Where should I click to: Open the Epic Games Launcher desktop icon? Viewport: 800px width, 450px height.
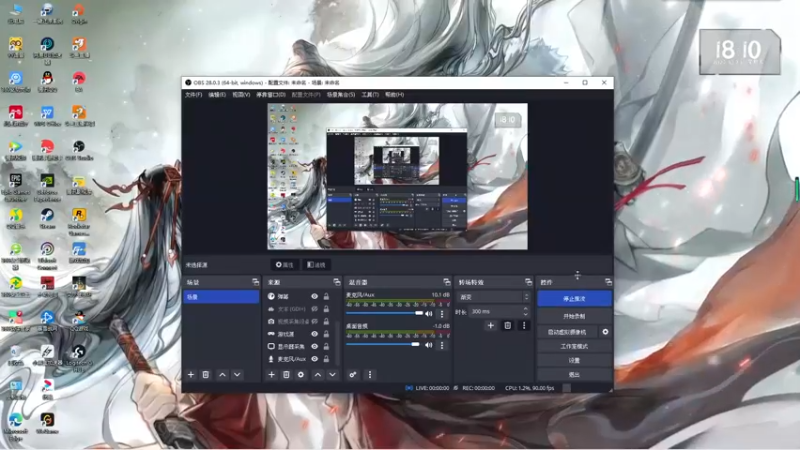[16, 187]
